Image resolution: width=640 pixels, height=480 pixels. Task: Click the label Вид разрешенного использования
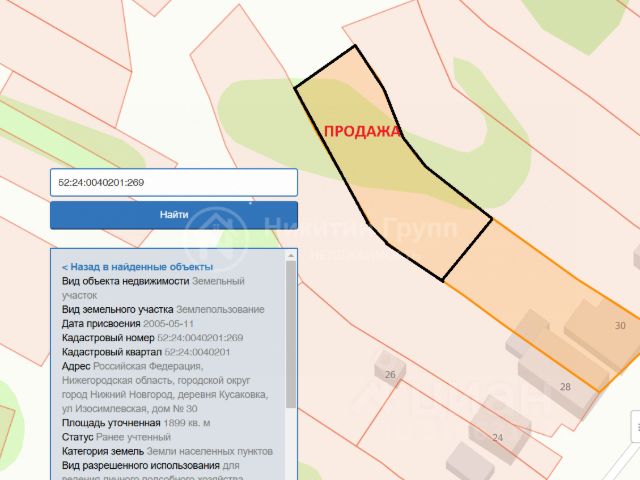click(141, 465)
